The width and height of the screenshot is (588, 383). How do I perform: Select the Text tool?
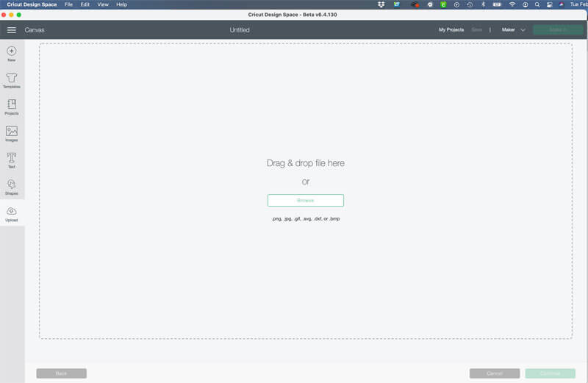coord(12,160)
